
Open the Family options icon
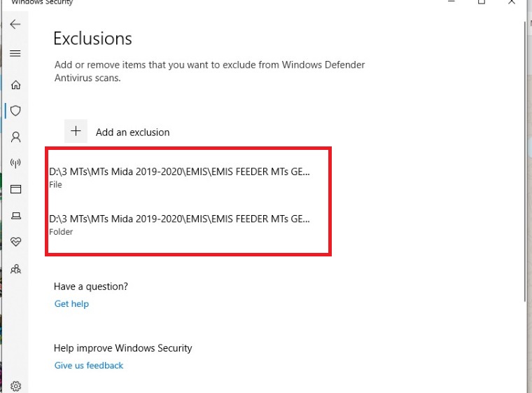(15, 268)
